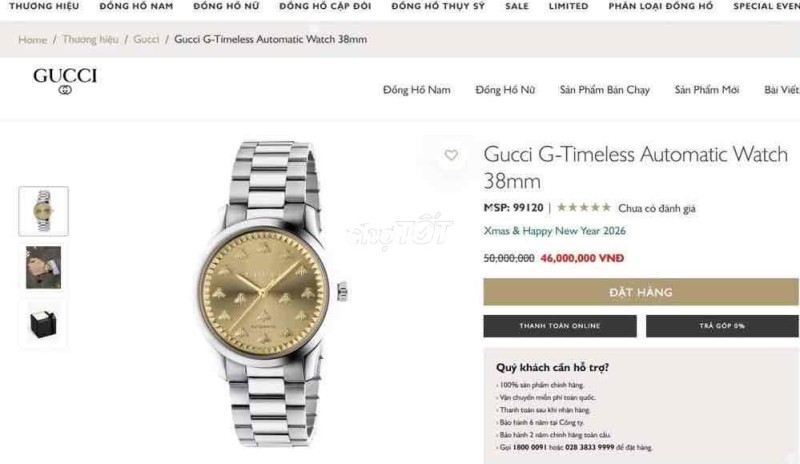This screenshot has width=800, height=464.
Task: Open the black gift box thumbnail
Action: [43, 324]
